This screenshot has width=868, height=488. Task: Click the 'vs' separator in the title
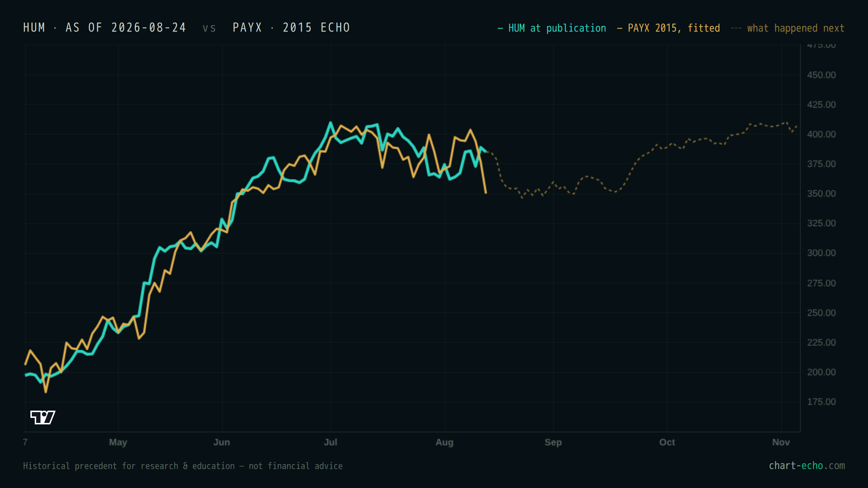coord(209,28)
